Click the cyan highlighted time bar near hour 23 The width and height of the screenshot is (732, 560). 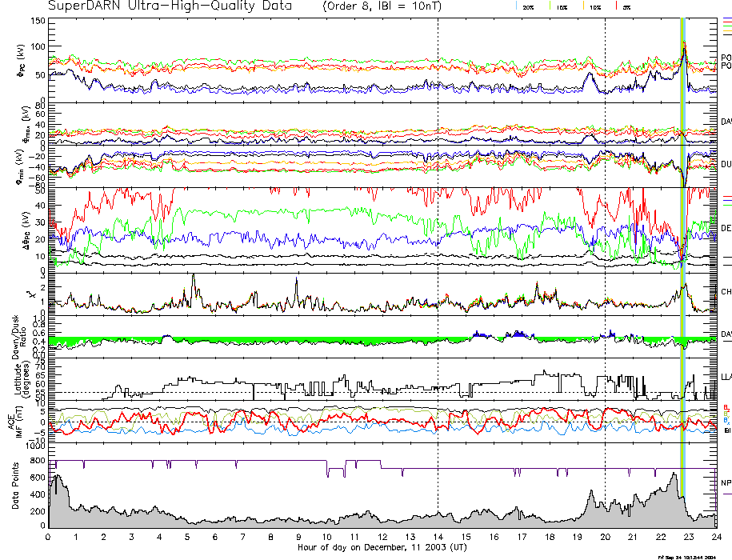pyautogui.click(x=683, y=240)
